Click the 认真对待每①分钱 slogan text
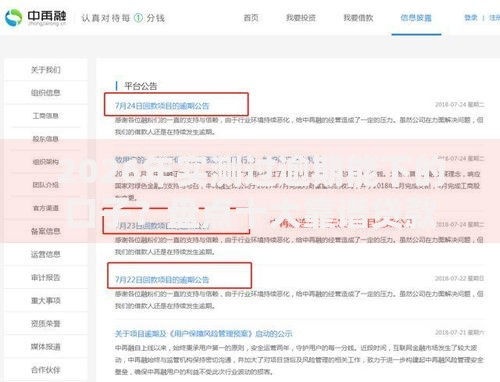This screenshot has height=382, width=500. (123, 18)
